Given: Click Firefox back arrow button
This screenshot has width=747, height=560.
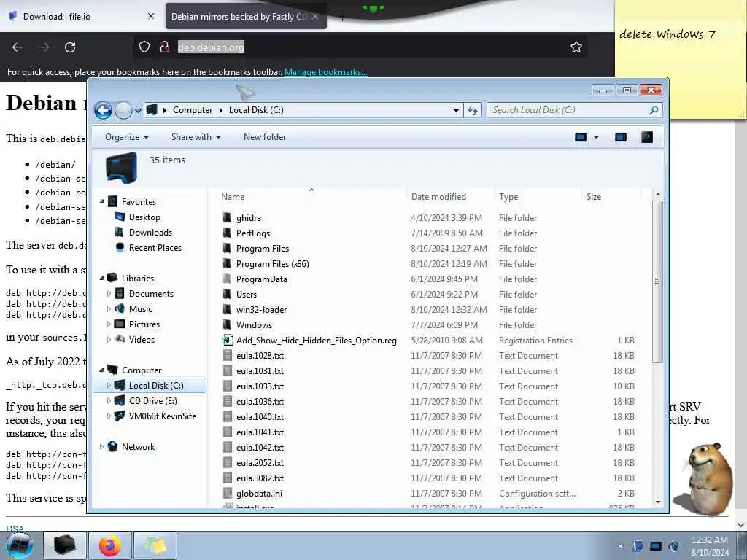Looking at the screenshot, I should click(18, 47).
